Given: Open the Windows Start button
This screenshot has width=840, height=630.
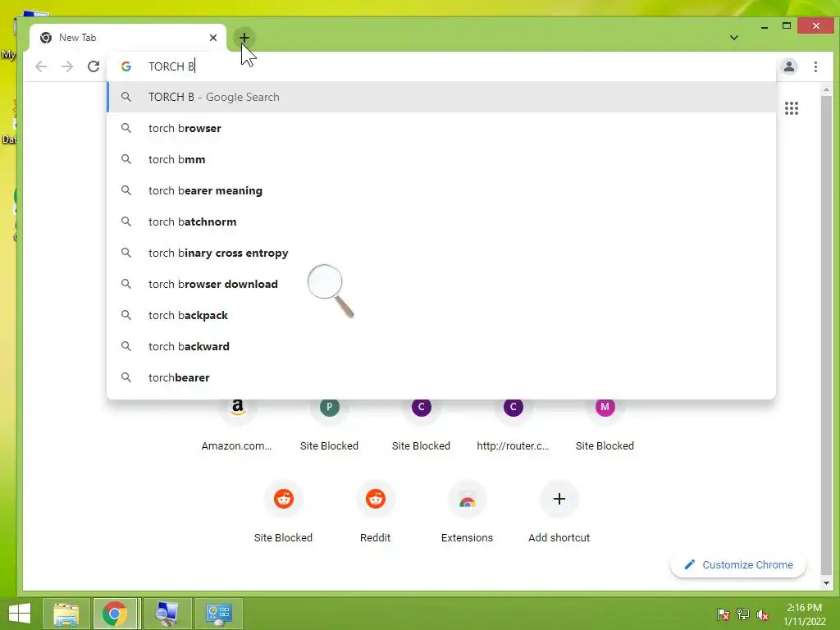Looking at the screenshot, I should (20, 614).
